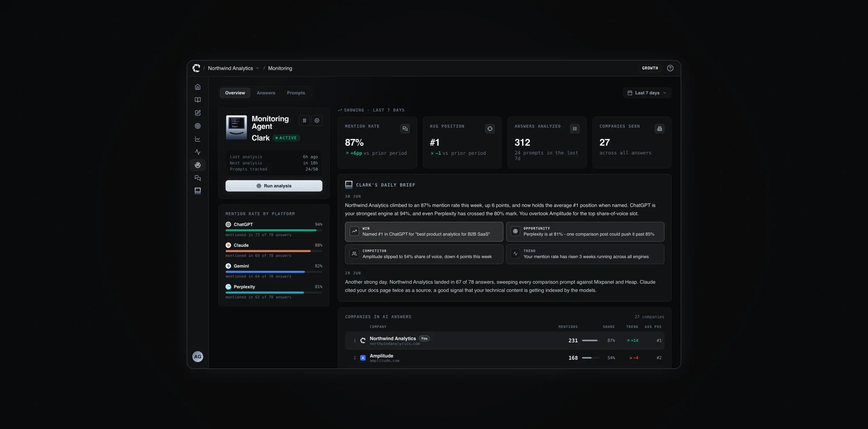Click the +14 trend value for Northwind
This screenshot has width=868, height=429.
point(633,341)
